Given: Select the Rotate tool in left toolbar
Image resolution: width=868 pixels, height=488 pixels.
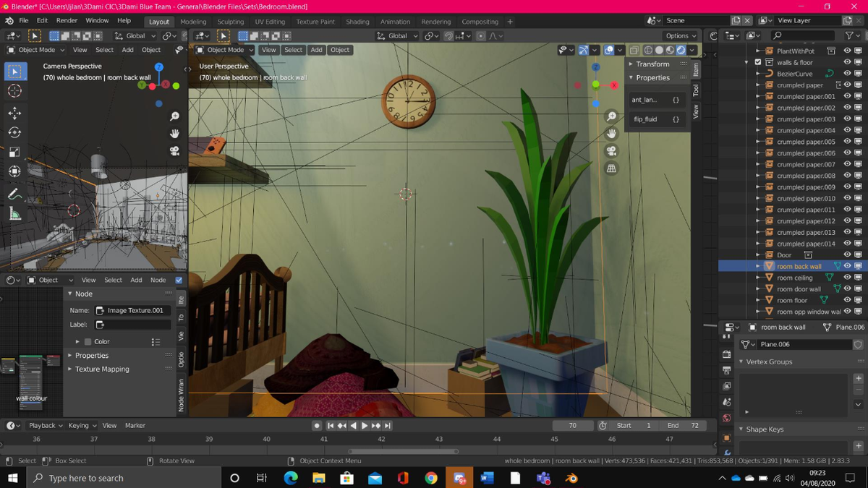Looking at the screenshot, I should (x=15, y=132).
